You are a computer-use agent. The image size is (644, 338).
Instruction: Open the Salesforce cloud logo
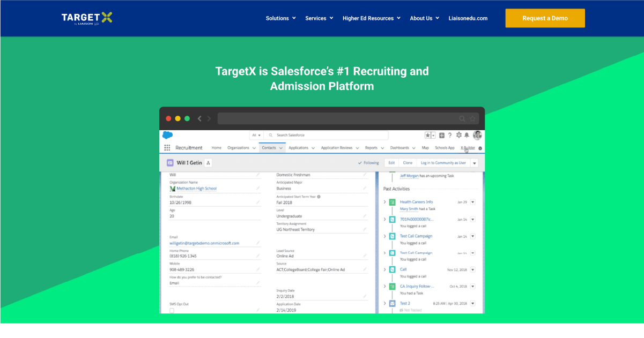pos(167,135)
